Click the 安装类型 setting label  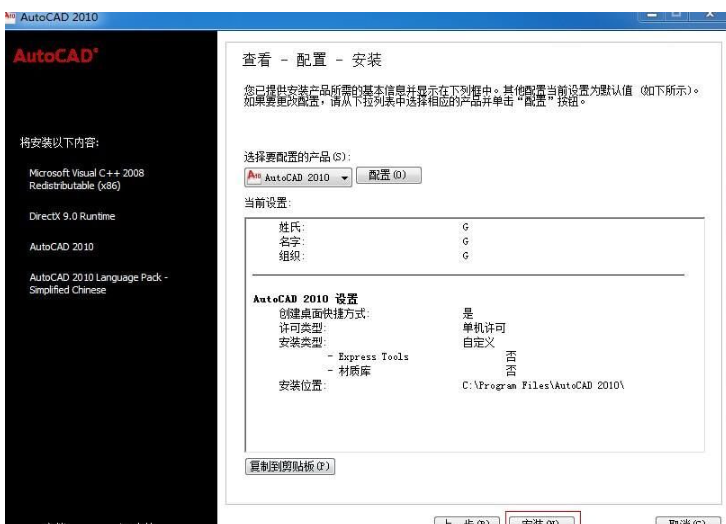click(302, 342)
